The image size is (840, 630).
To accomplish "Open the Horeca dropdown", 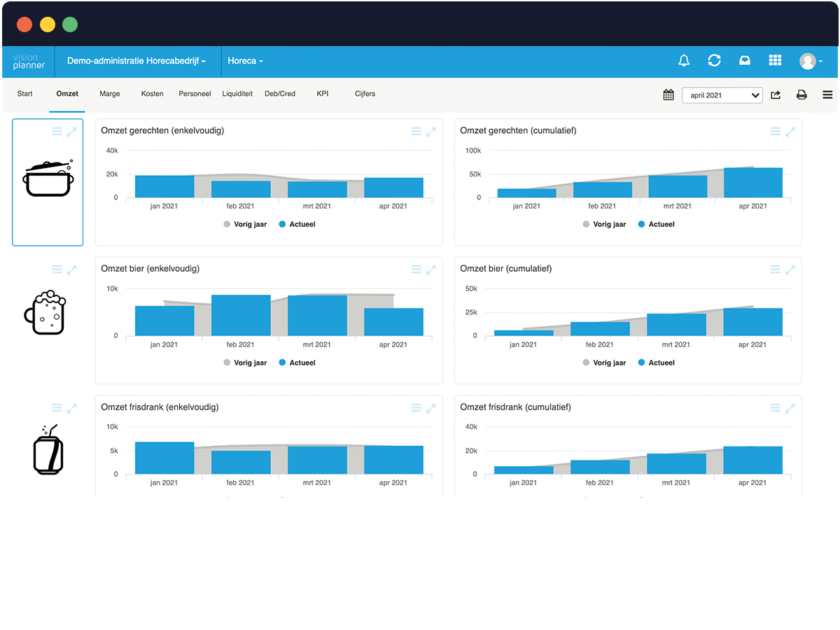I will pos(246,62).
